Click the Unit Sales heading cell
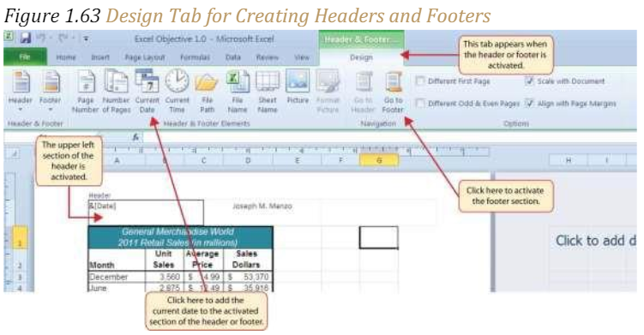 (x=164, y=260)
